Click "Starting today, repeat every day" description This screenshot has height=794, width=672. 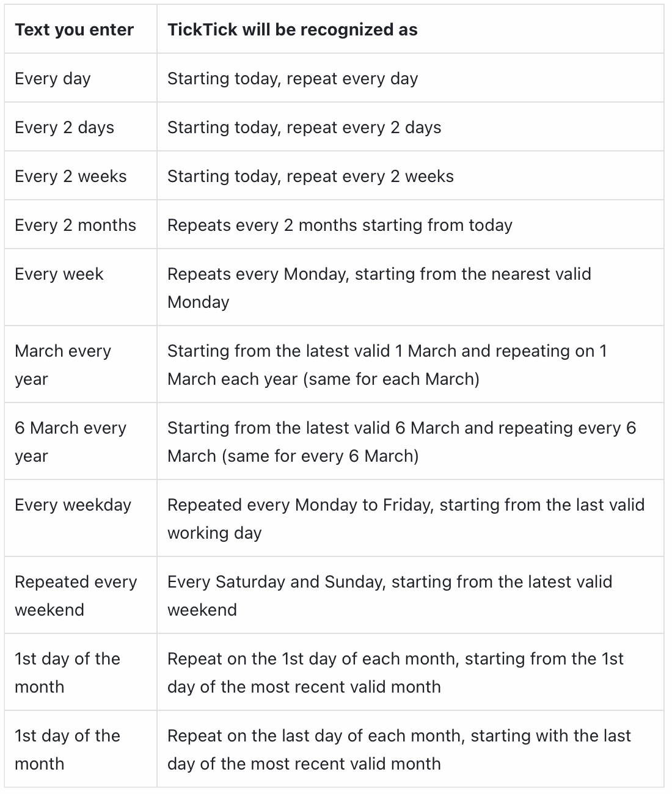coord(293,79)
